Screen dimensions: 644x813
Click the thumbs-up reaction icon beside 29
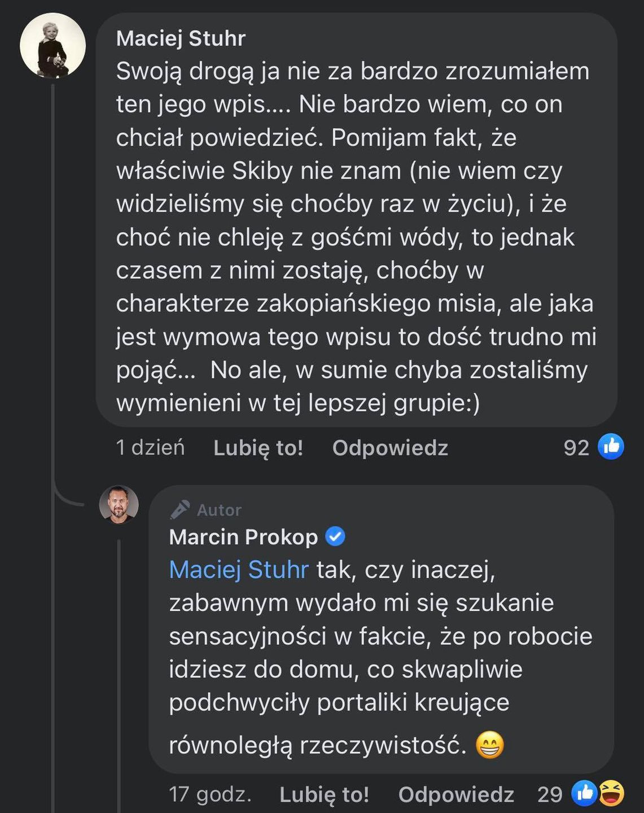click(x=584, y=793)
